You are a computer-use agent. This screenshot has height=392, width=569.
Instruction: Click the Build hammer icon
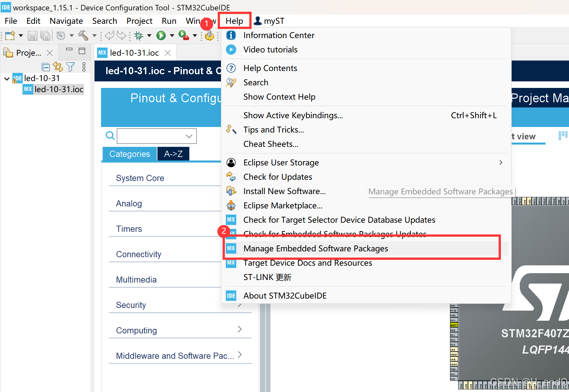point(83,35)
